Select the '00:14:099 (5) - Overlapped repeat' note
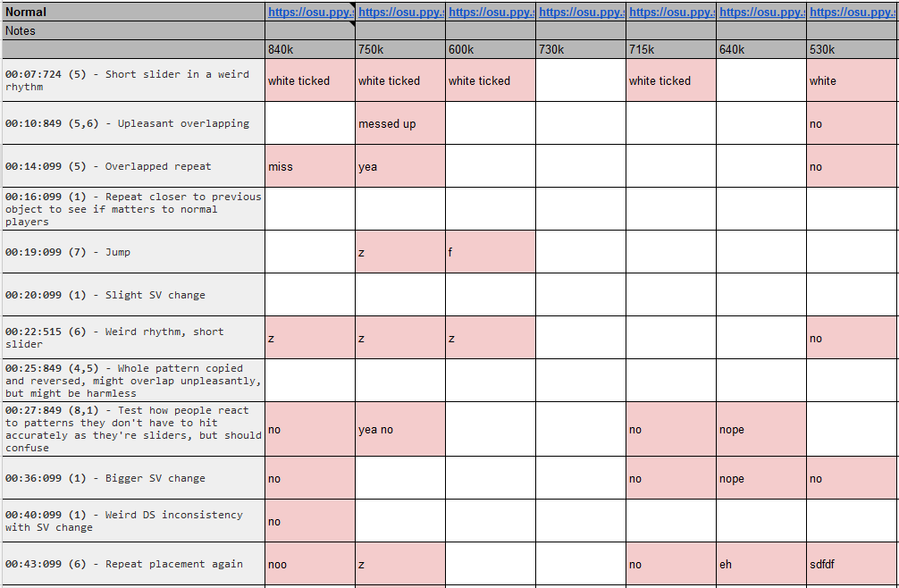 (133, 166)
